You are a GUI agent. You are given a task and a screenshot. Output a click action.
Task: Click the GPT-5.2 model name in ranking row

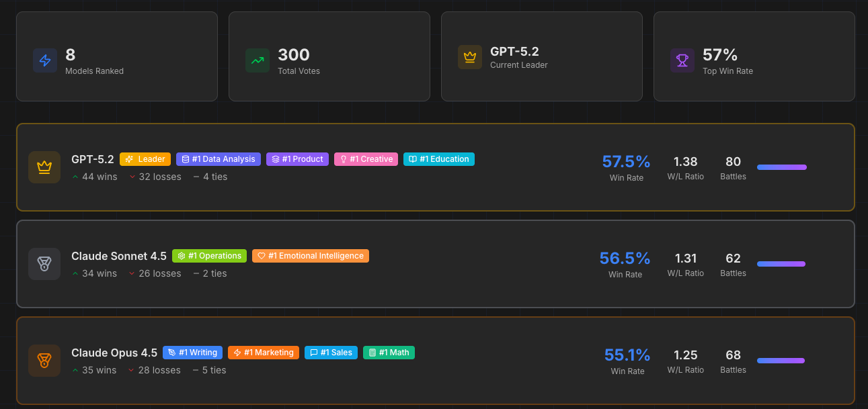click(x=93, y=159)
